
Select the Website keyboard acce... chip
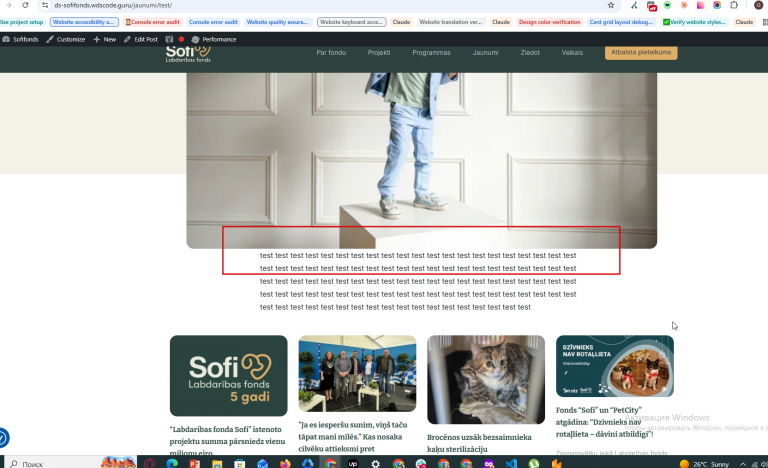click(x=351, y=22)
